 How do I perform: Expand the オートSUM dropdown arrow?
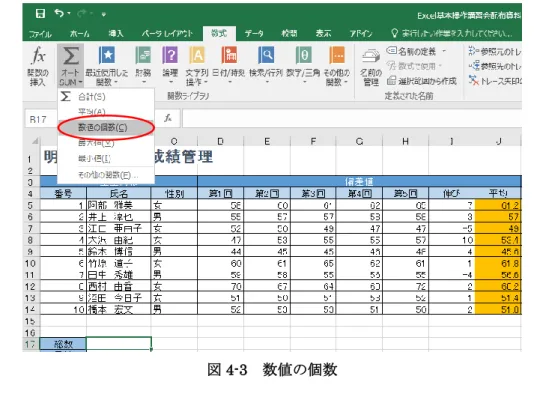pos(80,82)
